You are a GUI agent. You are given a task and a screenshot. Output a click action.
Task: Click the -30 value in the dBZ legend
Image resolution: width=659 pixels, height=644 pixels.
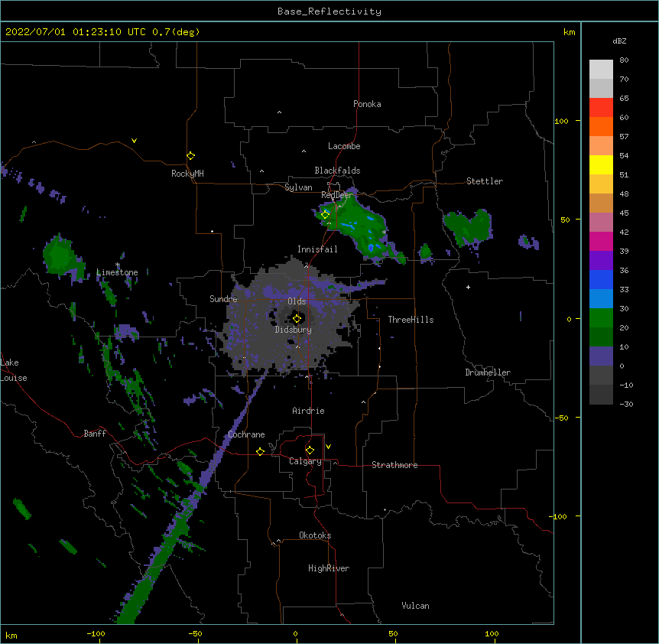(626, 405)
